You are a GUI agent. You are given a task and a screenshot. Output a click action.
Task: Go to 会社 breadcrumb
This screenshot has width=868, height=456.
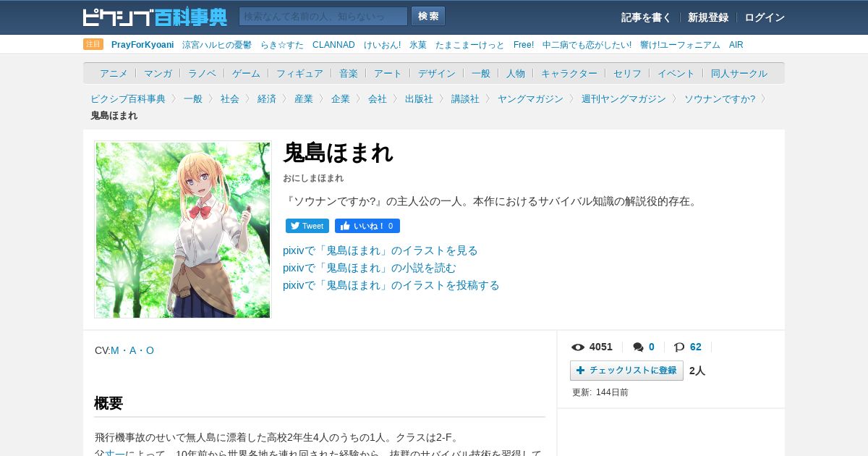(378, 98)
